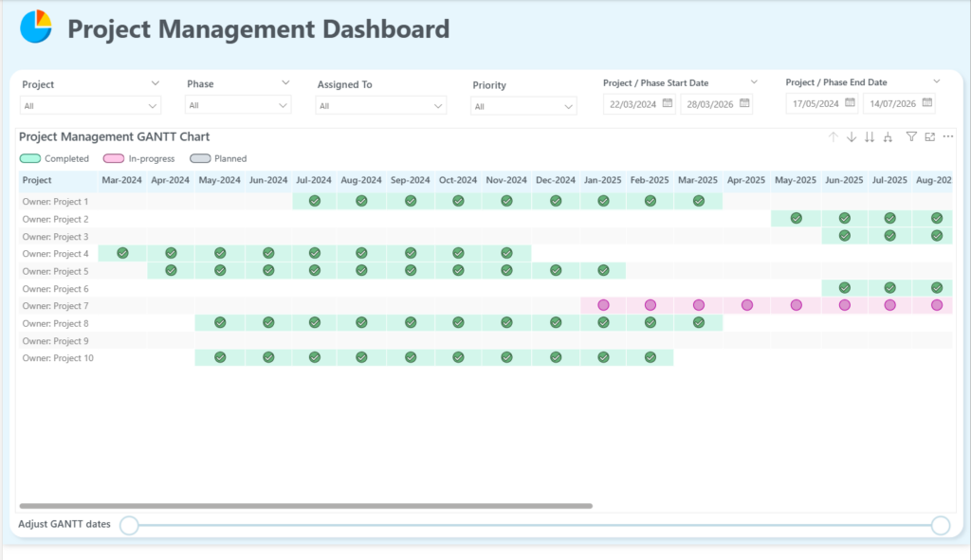Screen dimensions: 971x560
Task: Open calendar for end date 14/07/2026
Action: 927,102
